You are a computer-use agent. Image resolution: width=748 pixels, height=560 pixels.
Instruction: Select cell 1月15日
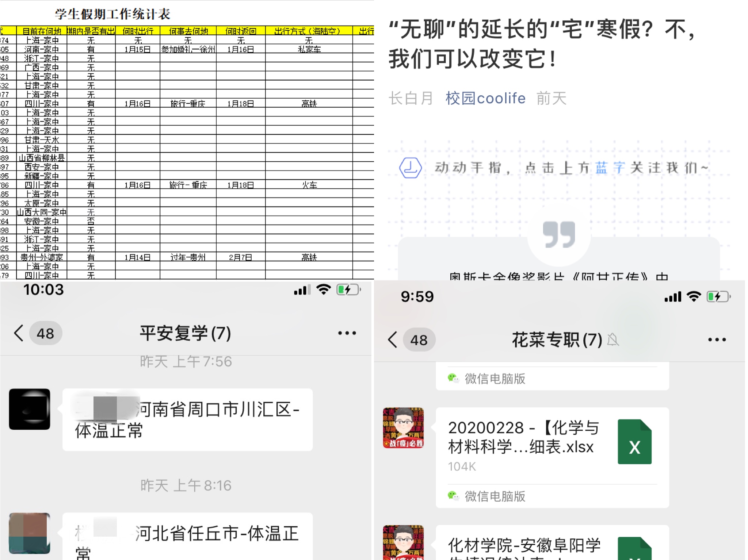coord(138,49)
